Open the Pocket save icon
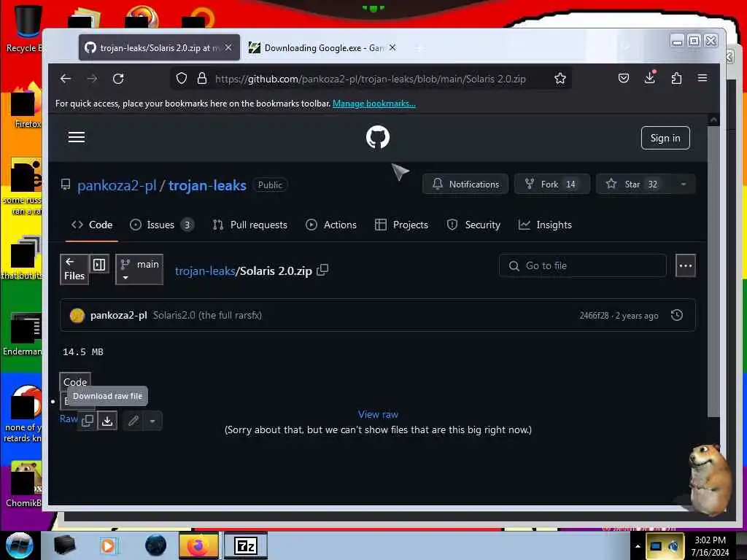Screen dimensions: 747x560 pyautogui.click(x=624, y=78)
